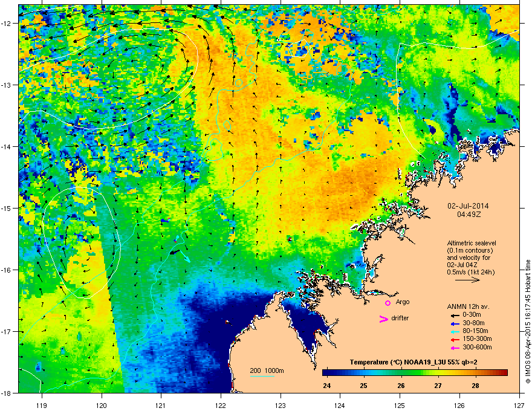Select the blue 30-80m arrow in legend
532x411 pixels.
click(454, 323)
